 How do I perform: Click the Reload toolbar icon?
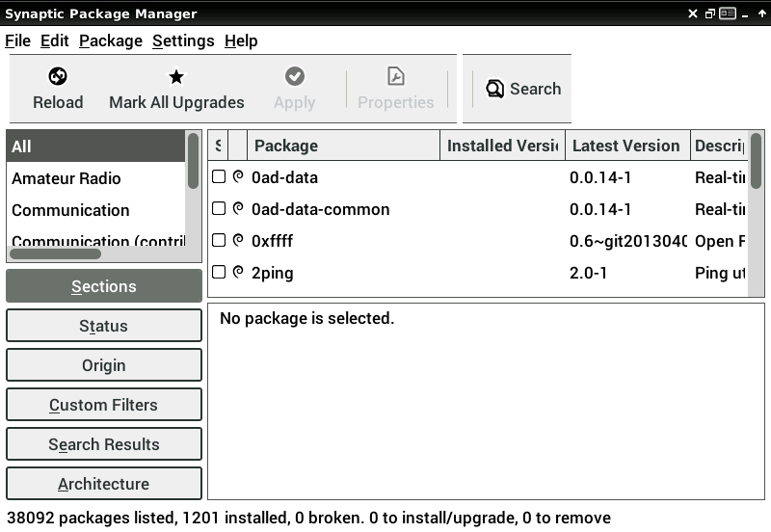(x=58, y=76)
